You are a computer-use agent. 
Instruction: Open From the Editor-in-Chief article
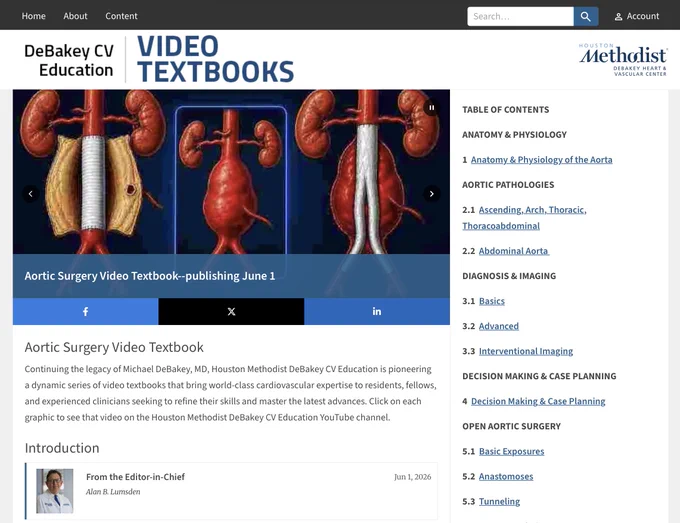click(x=135, y=477)
